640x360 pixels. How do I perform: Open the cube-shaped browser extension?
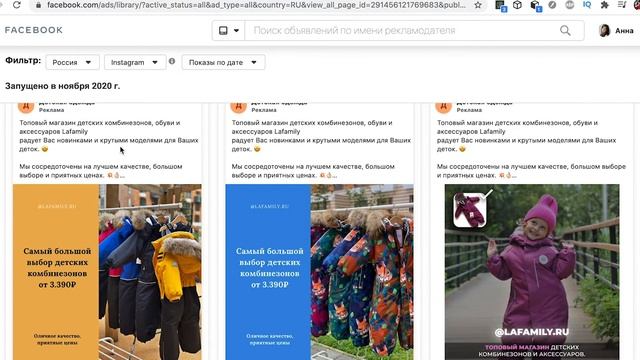518,5
